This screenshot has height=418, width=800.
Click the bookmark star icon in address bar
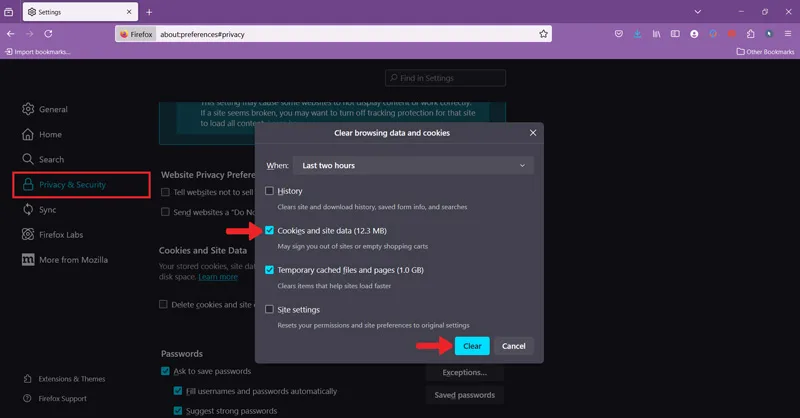[x=543, y=34]
